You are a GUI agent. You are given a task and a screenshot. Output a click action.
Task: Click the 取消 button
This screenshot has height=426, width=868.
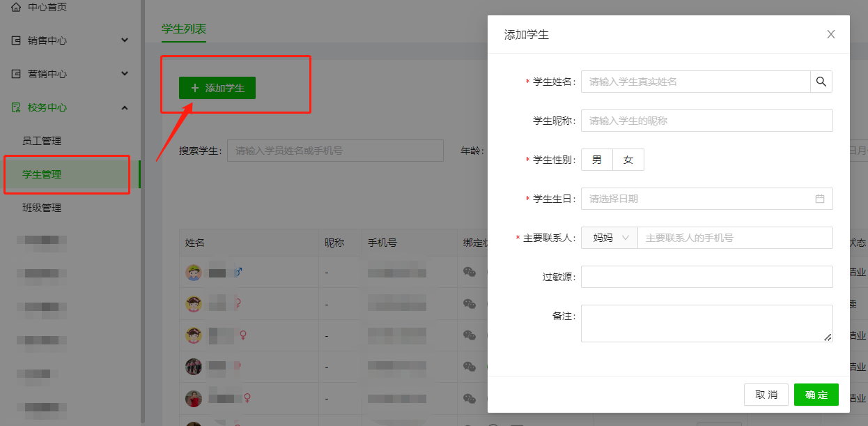pyautogui.click(x=766, y=395)
